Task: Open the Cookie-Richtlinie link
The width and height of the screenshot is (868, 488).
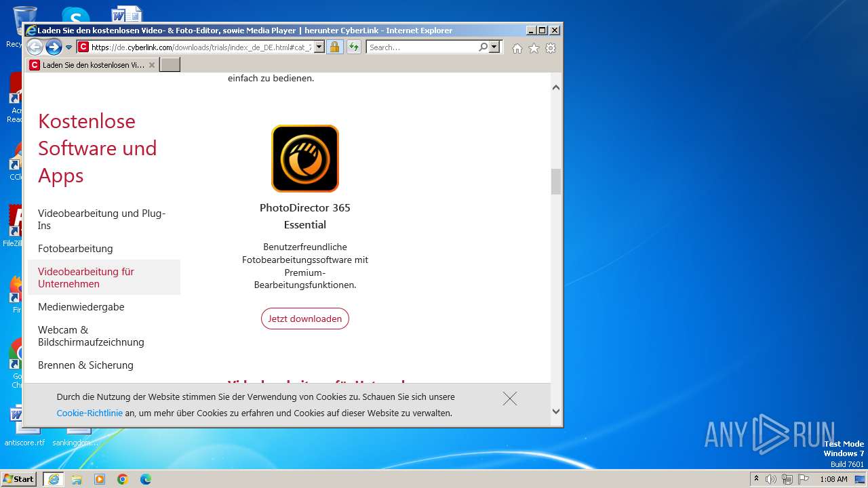Action: (90, 413)
